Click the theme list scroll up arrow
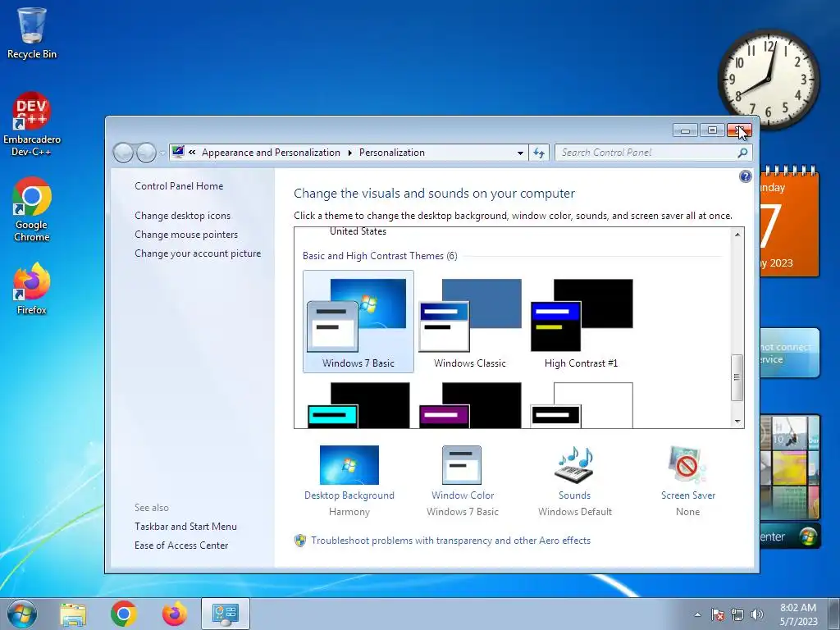 [x=737, y=235]
